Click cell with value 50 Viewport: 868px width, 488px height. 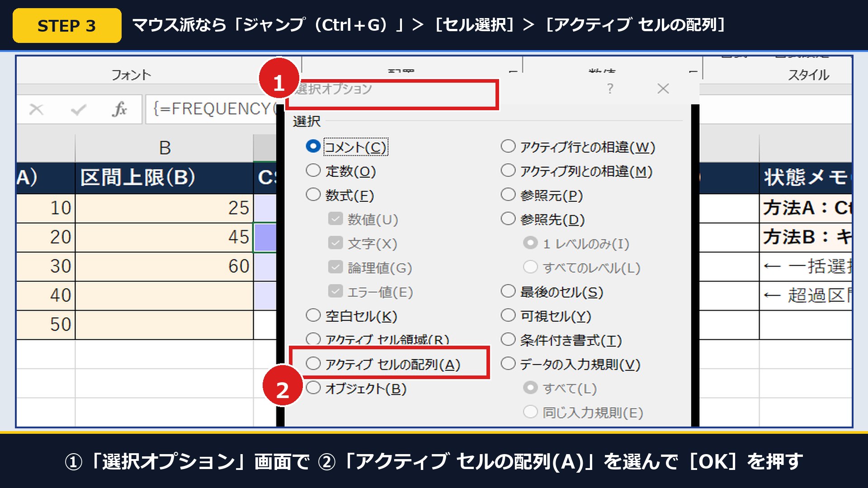tap(46, 324)
